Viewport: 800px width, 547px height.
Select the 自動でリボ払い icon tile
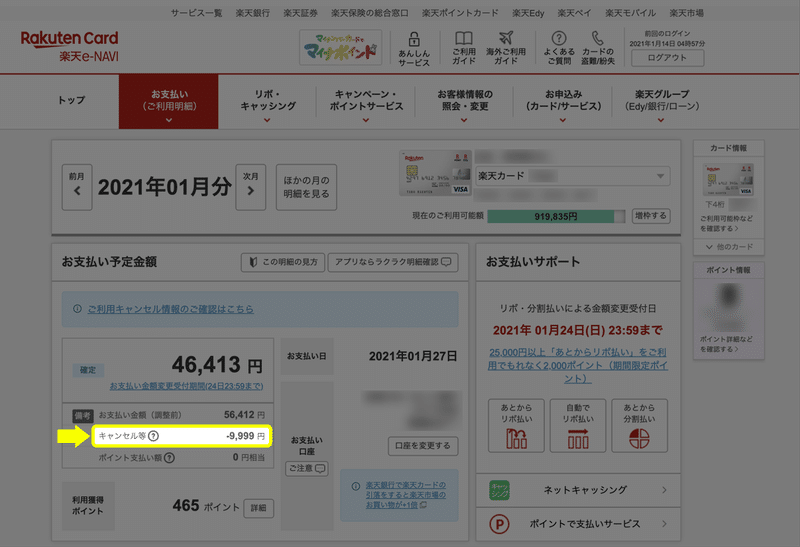(x=578, y=426)
